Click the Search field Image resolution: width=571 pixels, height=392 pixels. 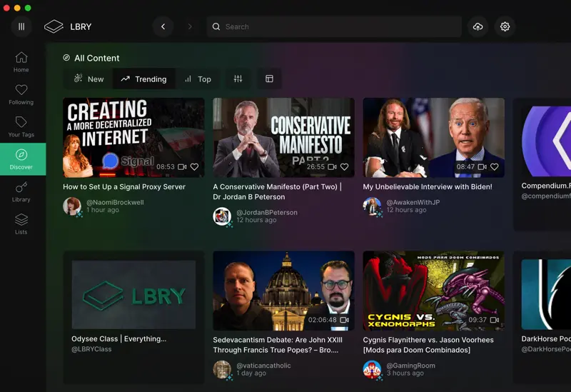pos(334,26)
